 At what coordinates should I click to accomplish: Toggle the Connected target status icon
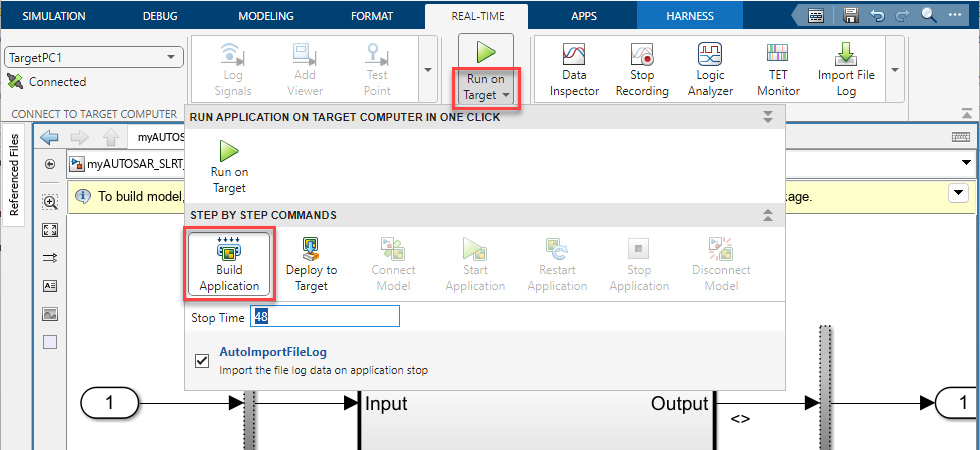point(15,81)
